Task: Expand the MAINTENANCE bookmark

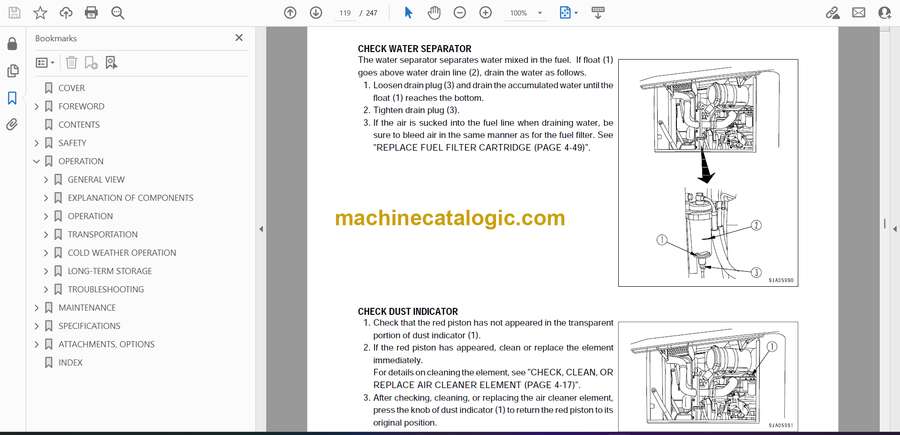Action: [x=37, y=308]
